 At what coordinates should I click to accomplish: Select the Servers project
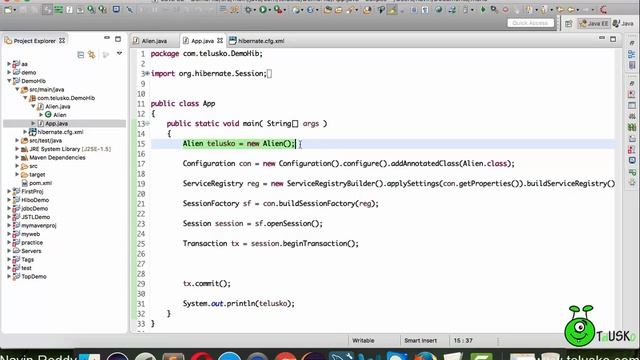tap(31, 251)
